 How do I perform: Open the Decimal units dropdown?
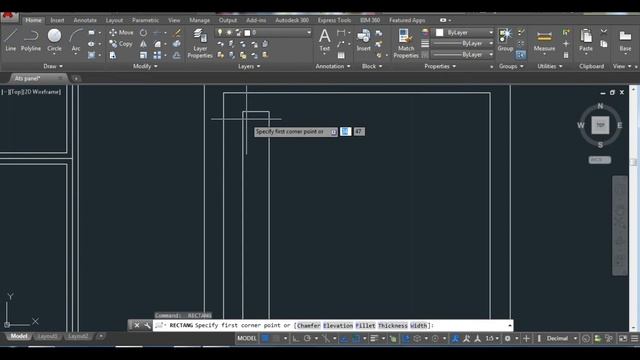pos(562,338)
